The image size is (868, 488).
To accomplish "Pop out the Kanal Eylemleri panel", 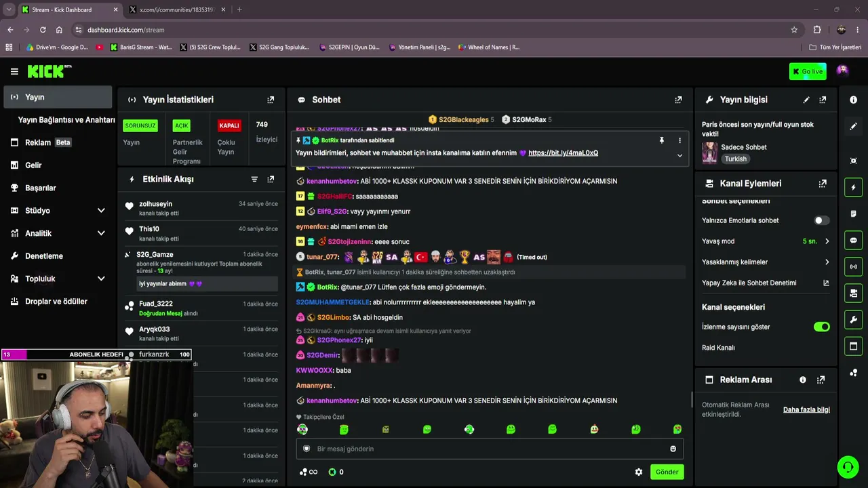I will tap(823, 184).
